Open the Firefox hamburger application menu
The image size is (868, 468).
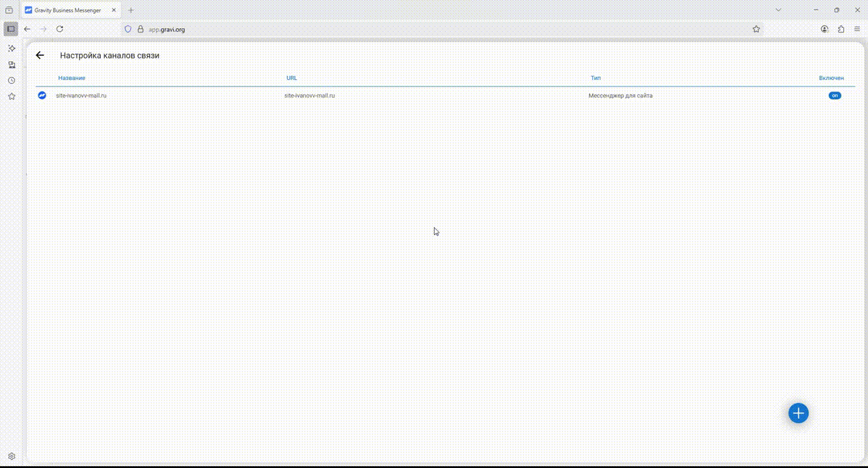(857, 29)
